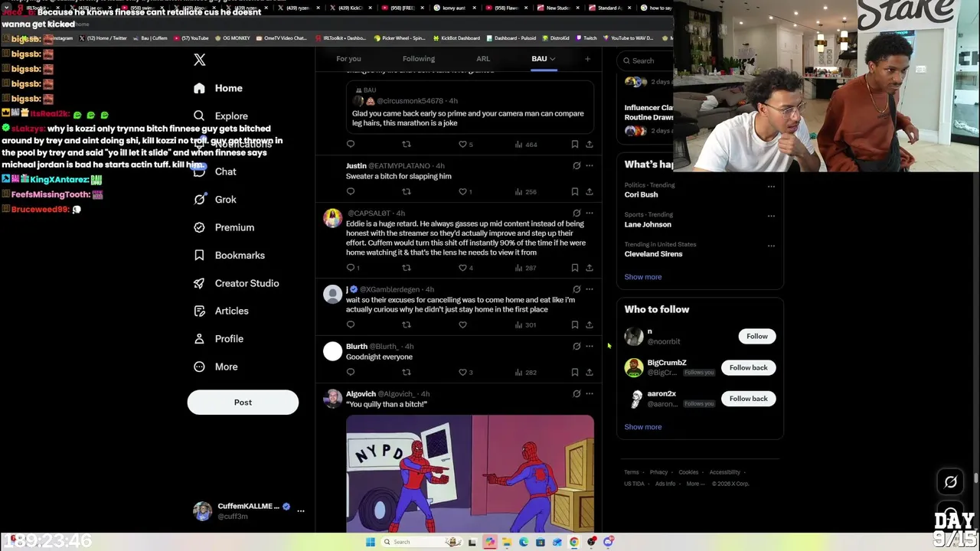This screenshot has height=551, width=980.
Task: Open the YouTube bookmark in the bookmarks bar
Action: 191,38
